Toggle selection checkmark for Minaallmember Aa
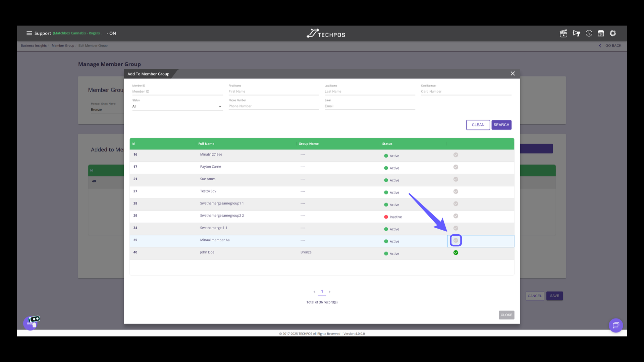The image size is (644, 362). 456,240
